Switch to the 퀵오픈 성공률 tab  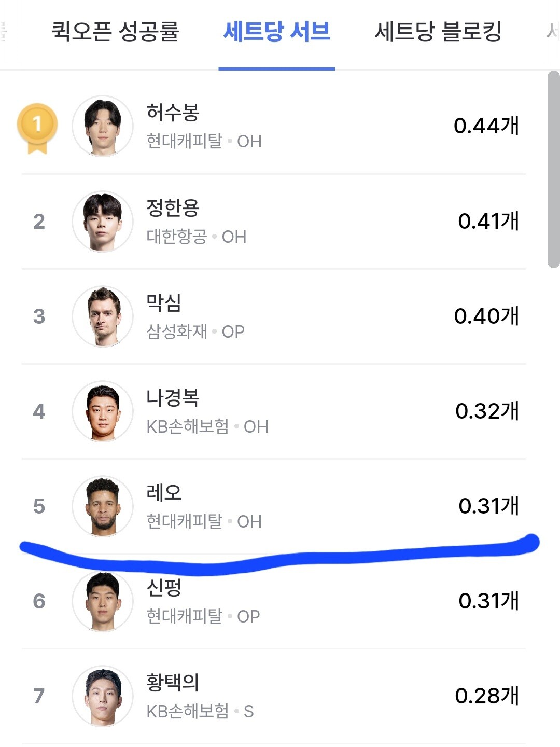115,31
